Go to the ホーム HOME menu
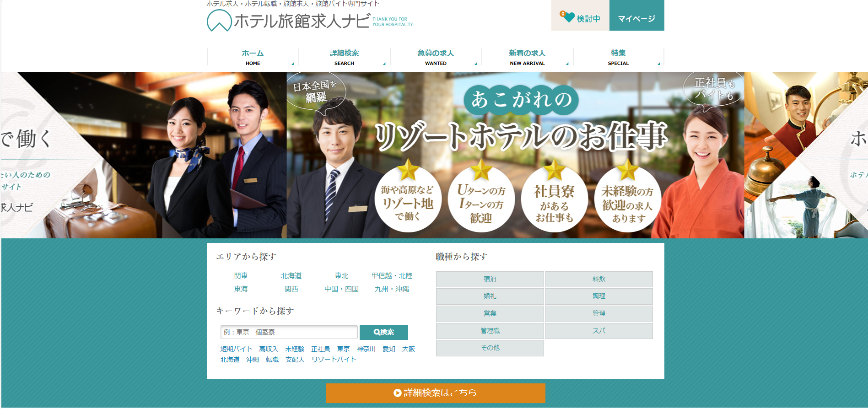The image size is (868, 409). (x=253, y=57)
